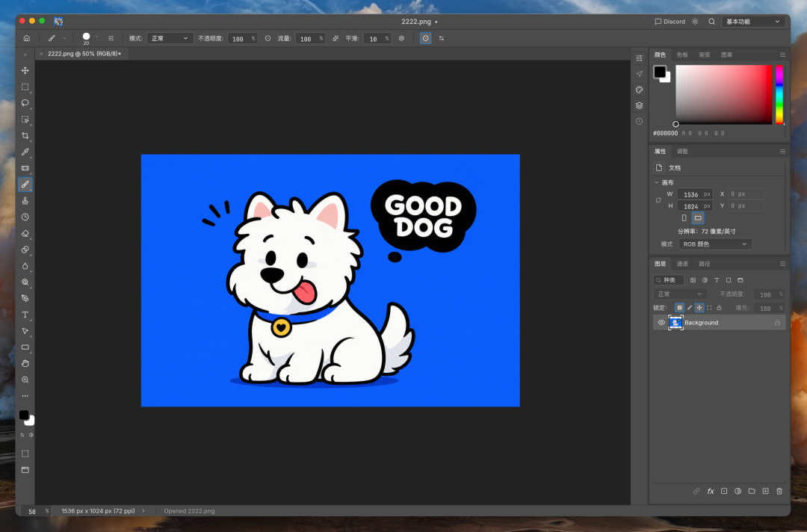Screen dimensions: 807x532
Task: Switch to the Swatches tab
Action: pyautogui.click(x=682, y=55)
